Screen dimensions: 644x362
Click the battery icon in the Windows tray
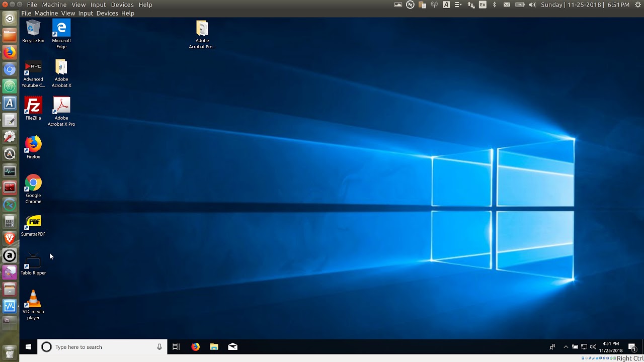coord(575,347)
